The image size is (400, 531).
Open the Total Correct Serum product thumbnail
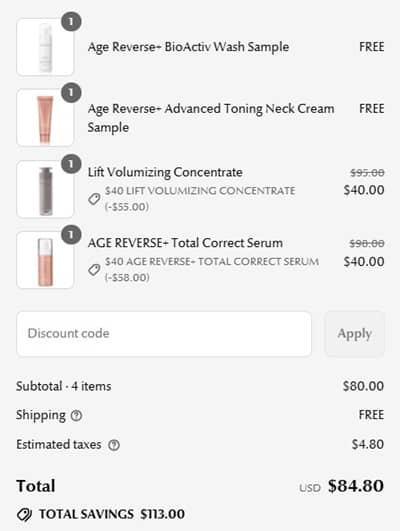pos(45,260)
